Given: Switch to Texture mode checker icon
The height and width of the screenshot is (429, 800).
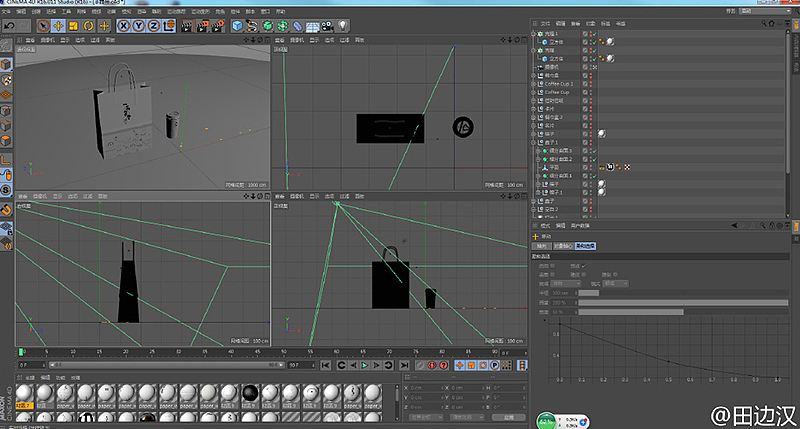Looking at the screenshot, I should pyautogui.click(x=6, y=80).
